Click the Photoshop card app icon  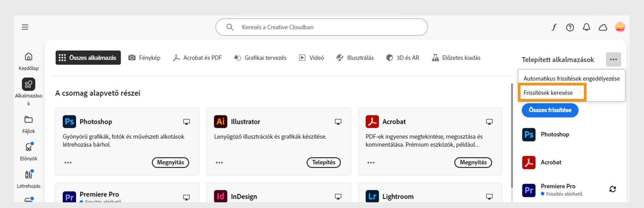click(69, 122)
